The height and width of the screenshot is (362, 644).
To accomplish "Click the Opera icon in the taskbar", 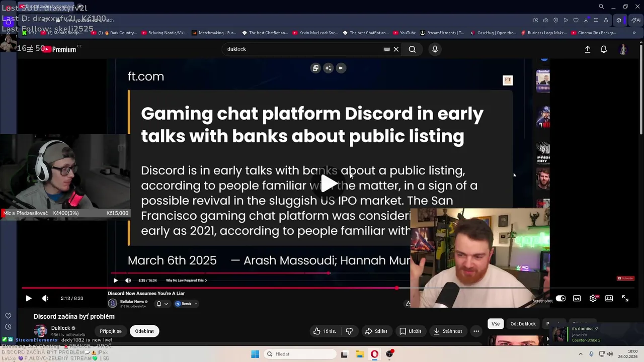I will [x=375, y=354].
